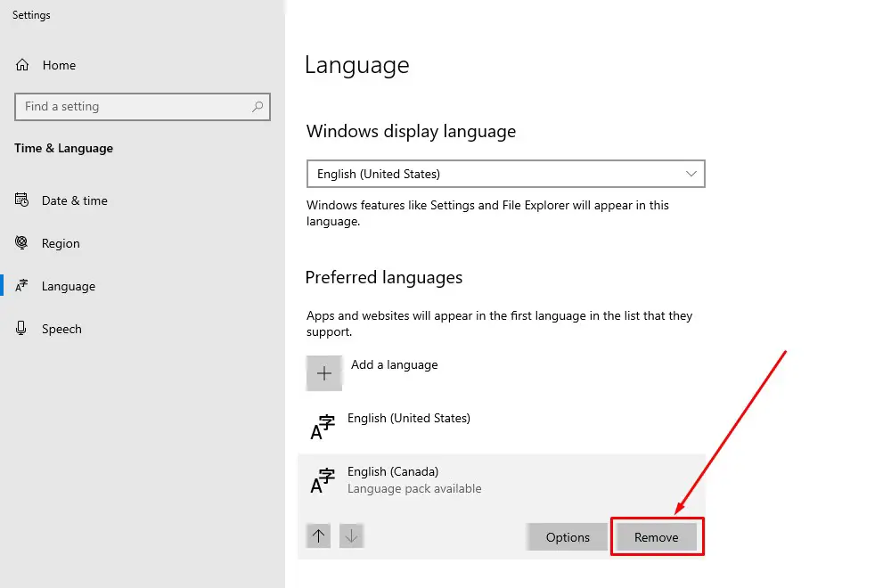The height and width of the screenshot is (588, 891).
Task: Click the Language page title
Action: coord(357,65)
